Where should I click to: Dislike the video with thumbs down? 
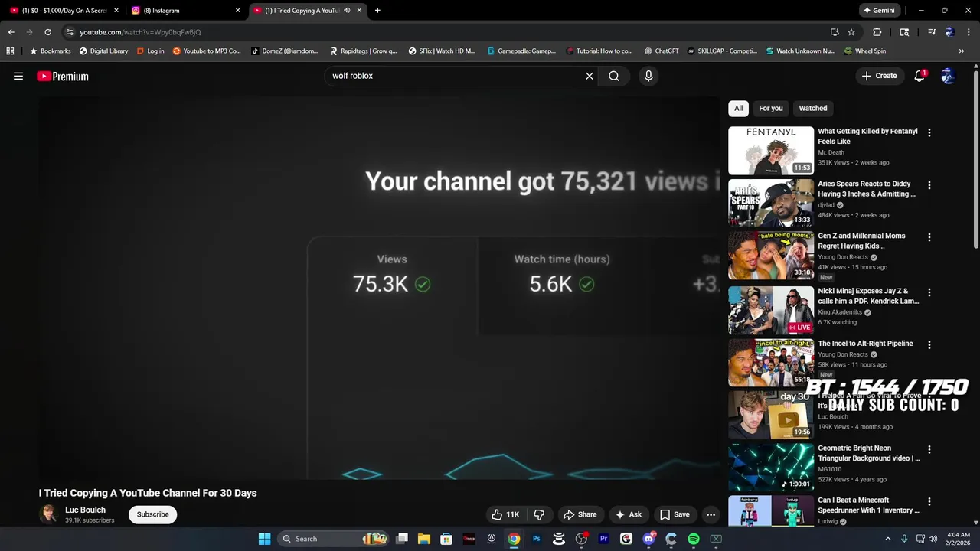pyautogui.click(x=539, y=514)
